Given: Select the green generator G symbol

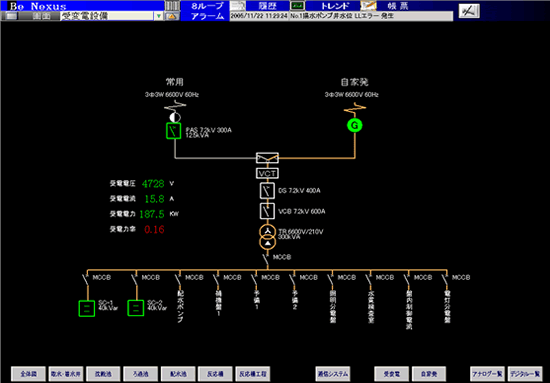Looking at the screenshot, I should tap(355, 126).
